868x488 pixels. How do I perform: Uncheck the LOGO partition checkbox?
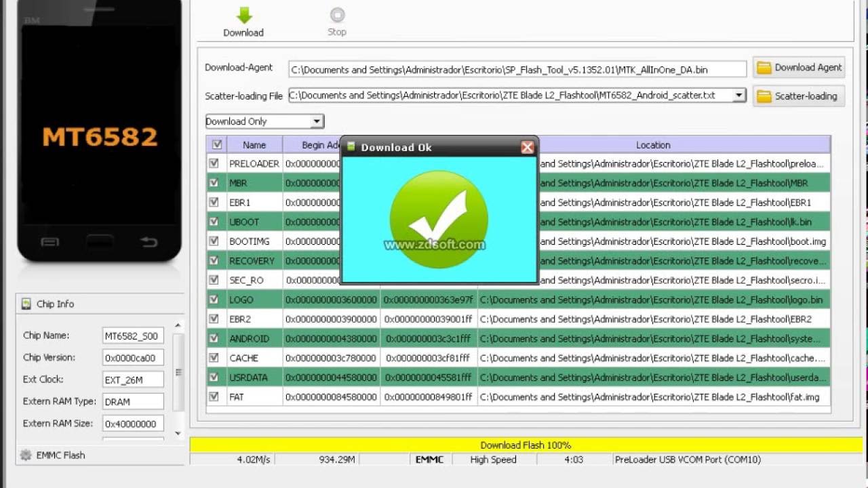pyautogui.click(x=214, y=299)
